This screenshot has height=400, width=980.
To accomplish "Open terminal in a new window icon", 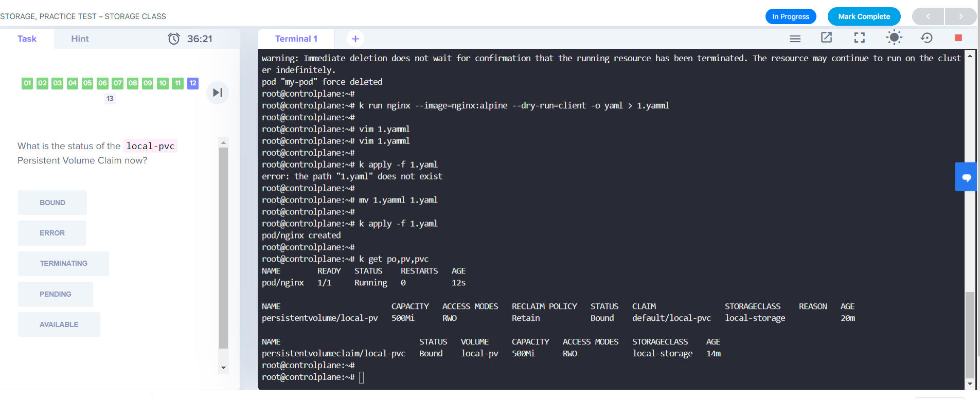I will 827,38.
